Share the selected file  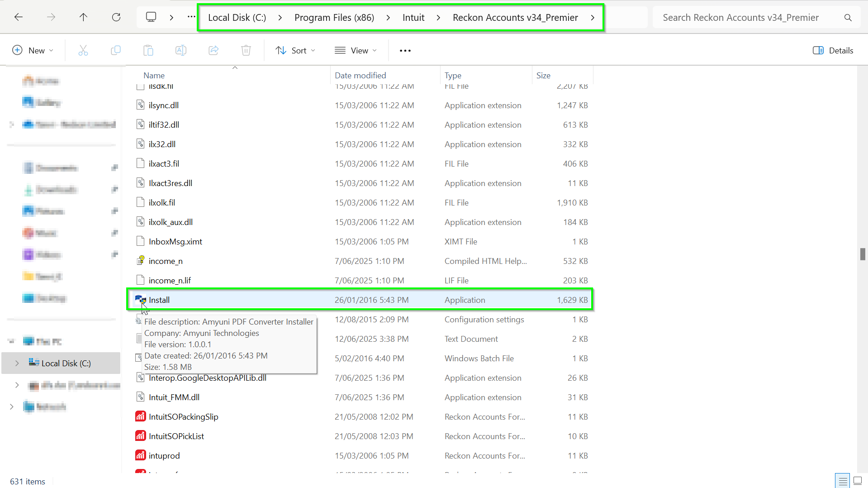[x=213, y=50]
